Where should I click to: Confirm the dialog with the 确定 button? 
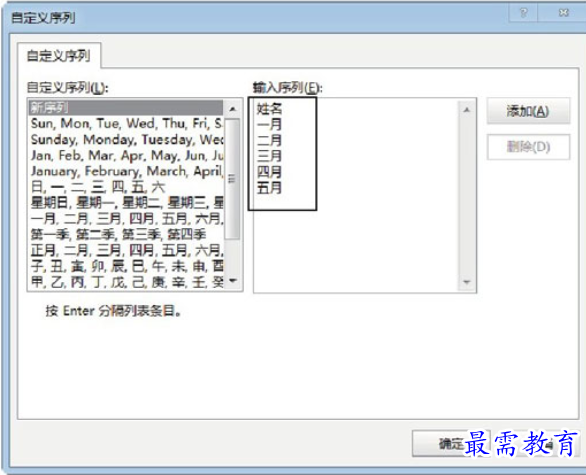pos(451,444)
